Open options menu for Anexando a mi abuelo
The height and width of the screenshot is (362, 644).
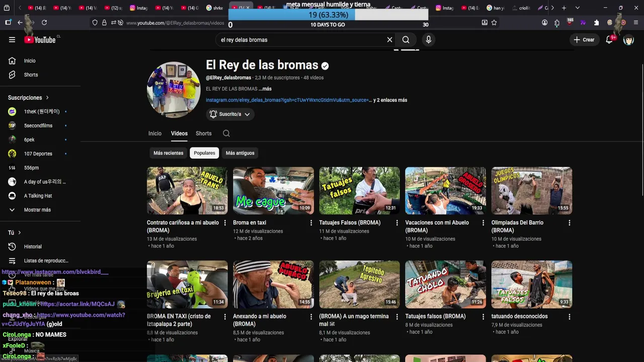(311, 317)
